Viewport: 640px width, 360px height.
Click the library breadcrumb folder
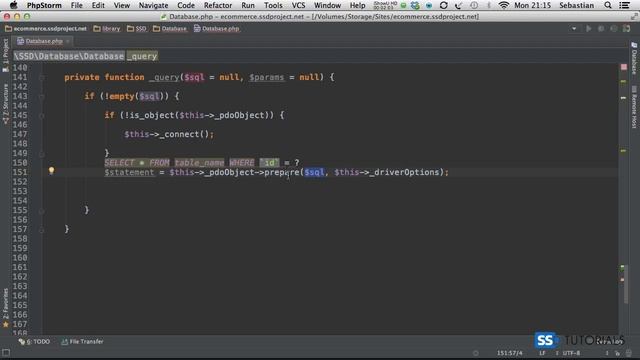107,29
